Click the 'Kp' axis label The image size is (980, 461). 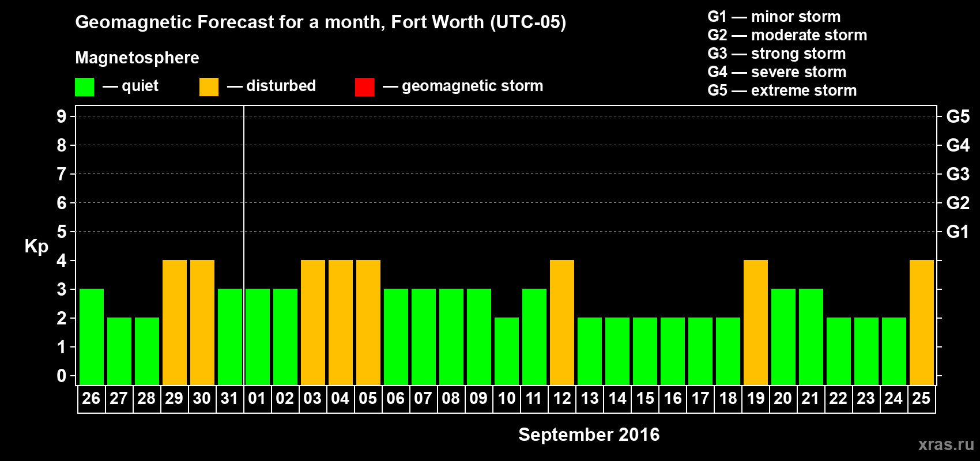pos(36,246)
